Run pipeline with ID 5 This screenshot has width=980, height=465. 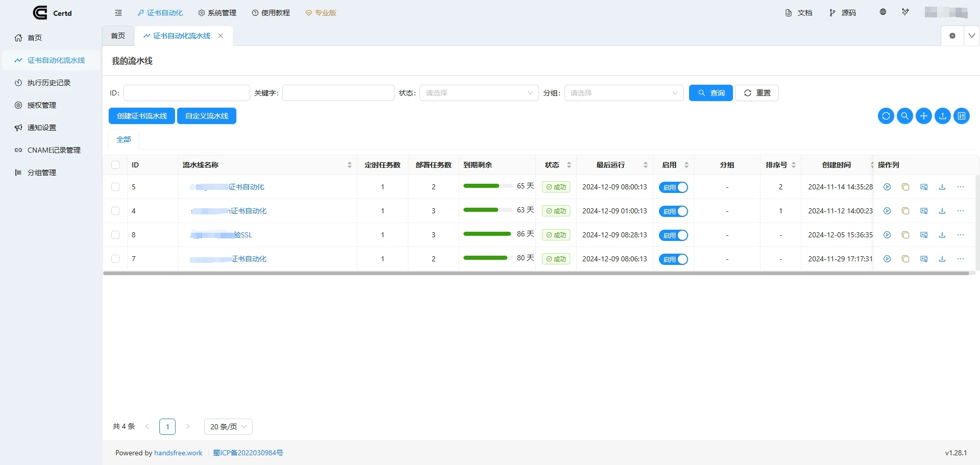coord(887,187)
